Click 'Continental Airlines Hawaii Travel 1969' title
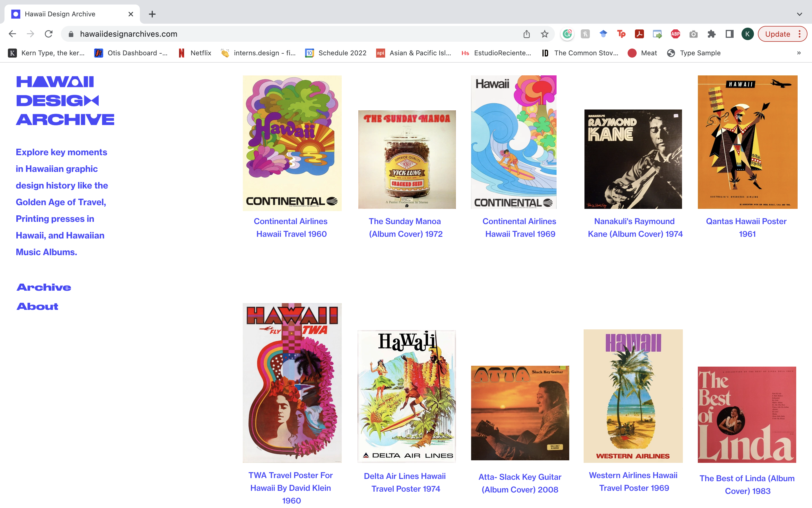This screenshot has width=812, height=508. [x=520, y=227]
